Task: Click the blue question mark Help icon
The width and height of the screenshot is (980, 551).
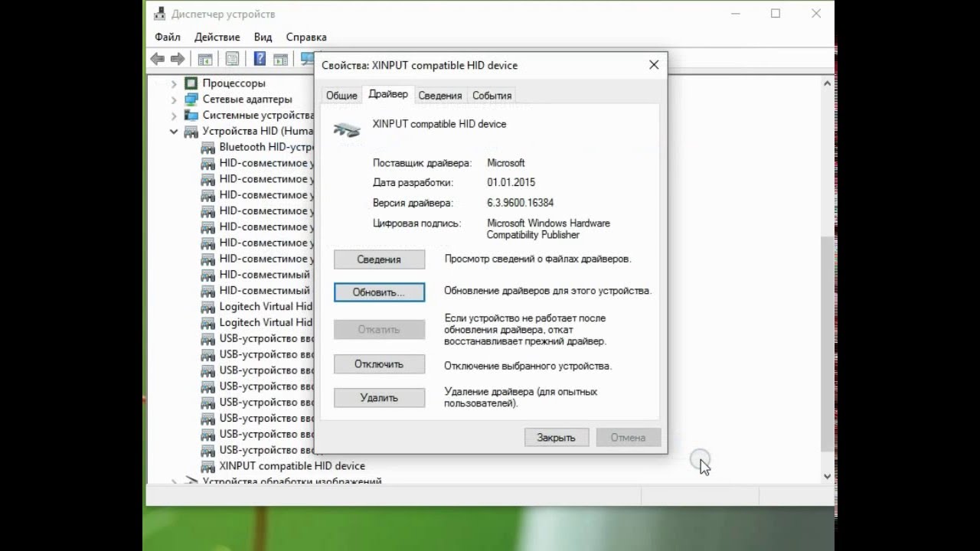Action: pyautogui.click(x=260, y=59)
